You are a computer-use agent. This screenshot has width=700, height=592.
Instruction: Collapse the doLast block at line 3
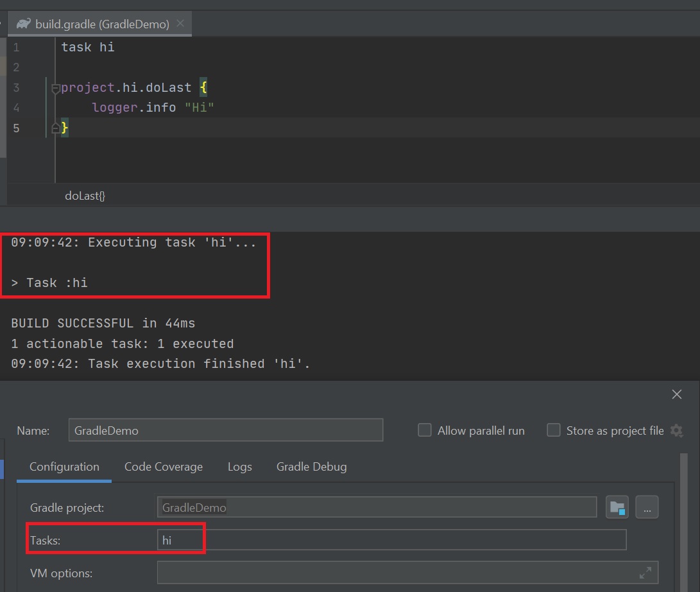click(55, 89)
